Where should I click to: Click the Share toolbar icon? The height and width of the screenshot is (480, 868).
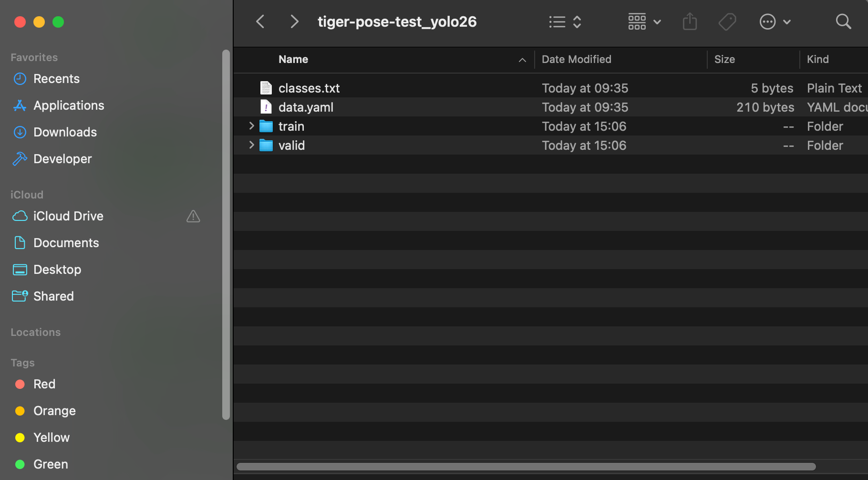[x=690, y=22]
